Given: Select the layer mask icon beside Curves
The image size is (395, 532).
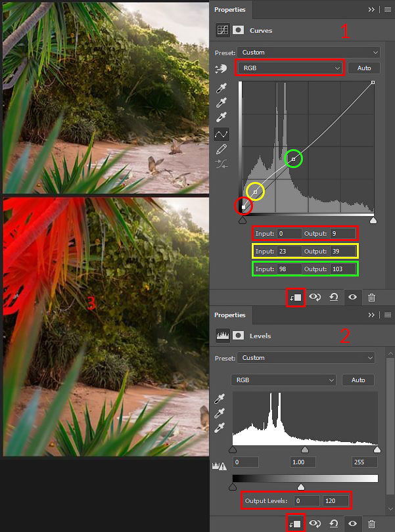Looking at the screenshot, I should pos(238,30).
